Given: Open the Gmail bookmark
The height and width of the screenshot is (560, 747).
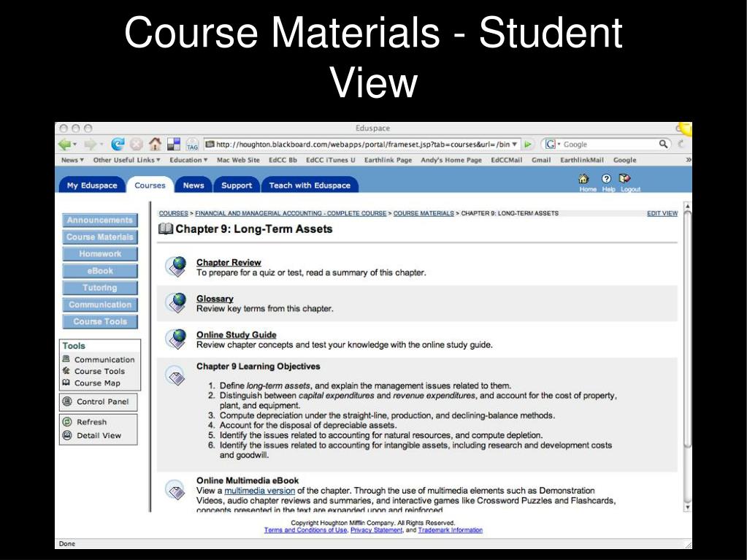Looking at the screenshot, I should pos(541,160).
